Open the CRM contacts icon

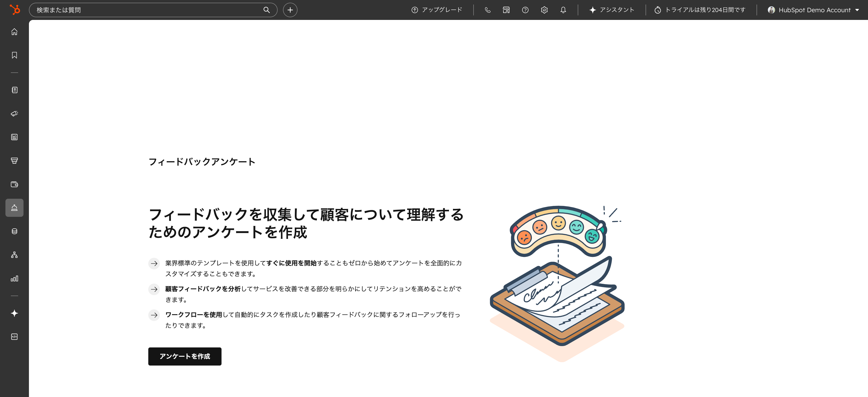pos(14,90)
